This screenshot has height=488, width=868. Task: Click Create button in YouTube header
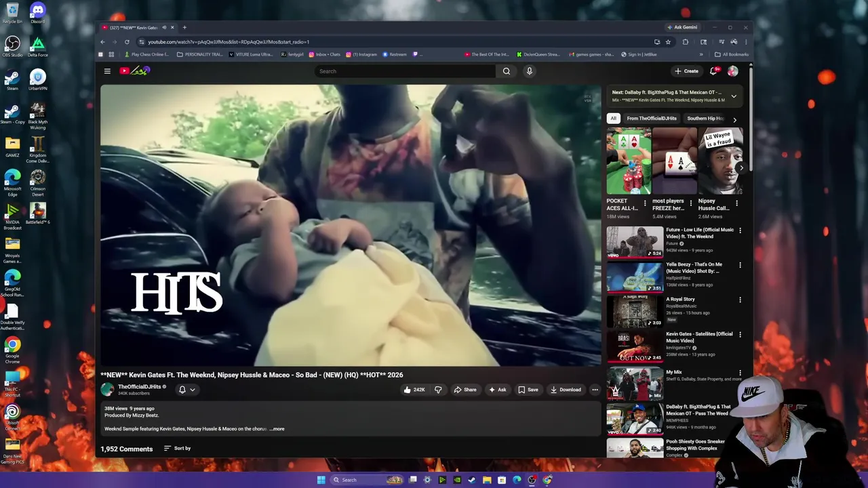point(686,71)
